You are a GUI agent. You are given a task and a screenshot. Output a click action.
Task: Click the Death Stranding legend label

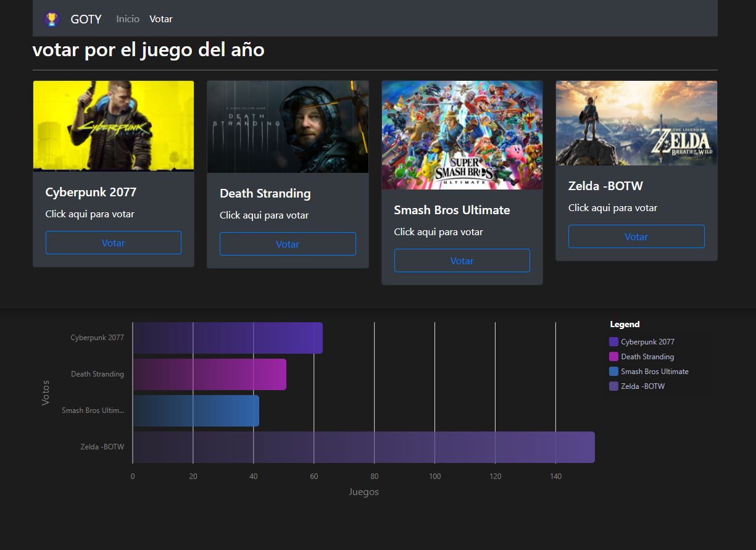pos(647,357)
